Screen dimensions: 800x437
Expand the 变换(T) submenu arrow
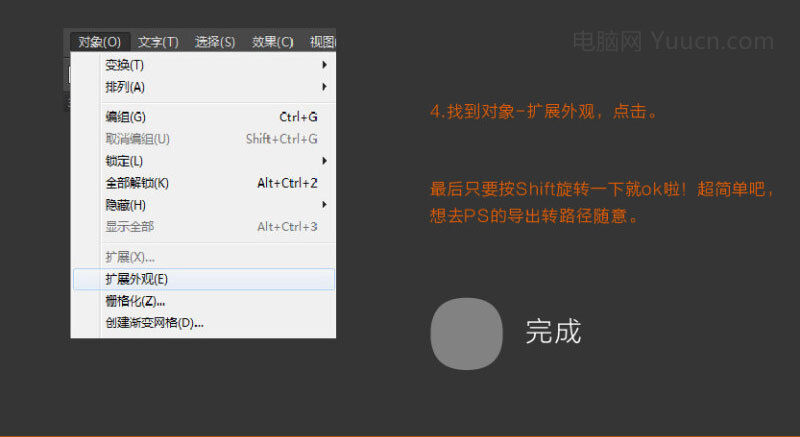tap(324, 65)
